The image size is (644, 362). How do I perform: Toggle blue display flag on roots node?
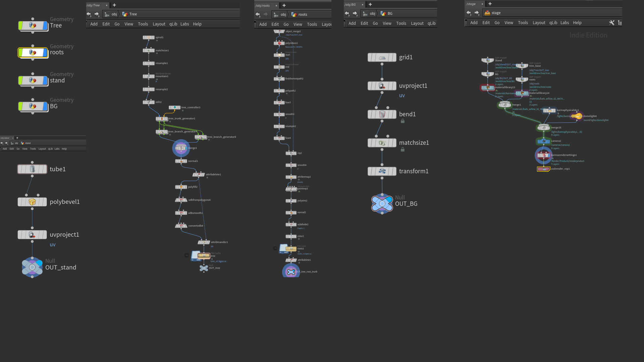[x=45, y=53]
